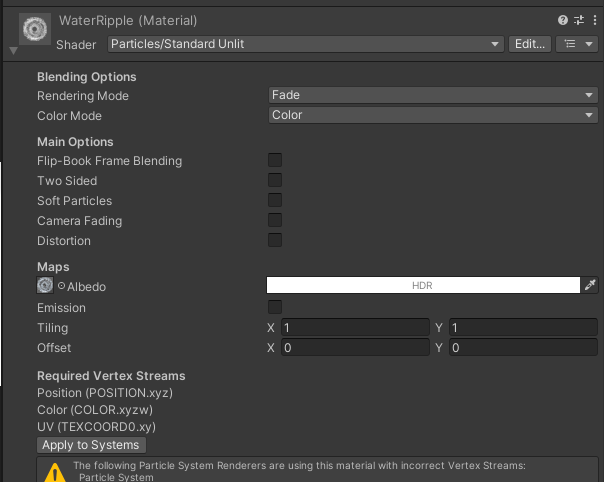Click the Main Options heading
This screenshot has width=604, height=482.
(x=75, y=142)
